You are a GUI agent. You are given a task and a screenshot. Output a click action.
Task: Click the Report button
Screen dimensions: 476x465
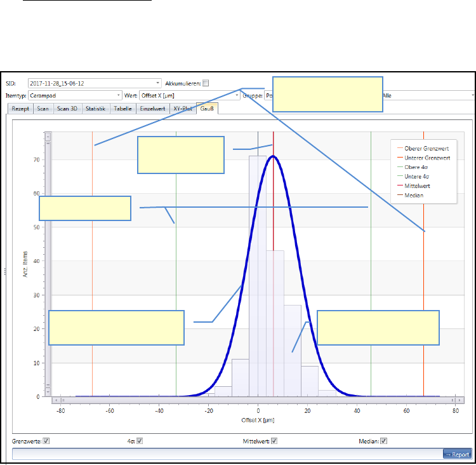[x=457, y=454]
